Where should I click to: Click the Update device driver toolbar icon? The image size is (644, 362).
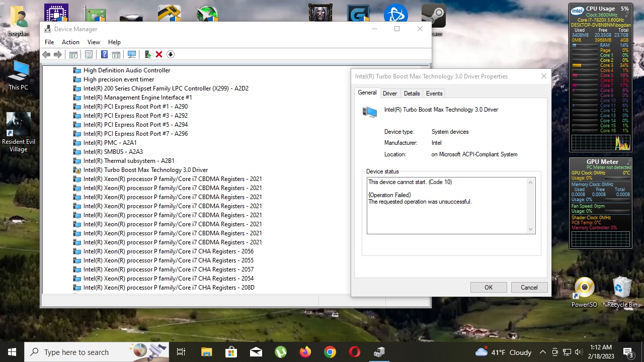pyautogui.click(x=147, y=54)
